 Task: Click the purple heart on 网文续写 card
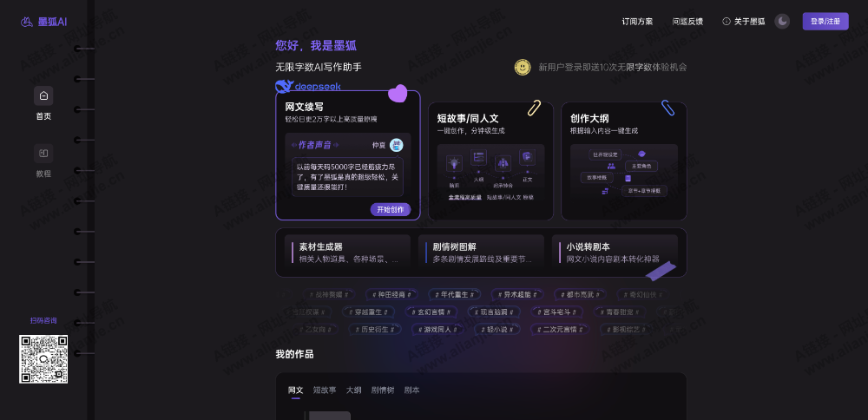398,94
